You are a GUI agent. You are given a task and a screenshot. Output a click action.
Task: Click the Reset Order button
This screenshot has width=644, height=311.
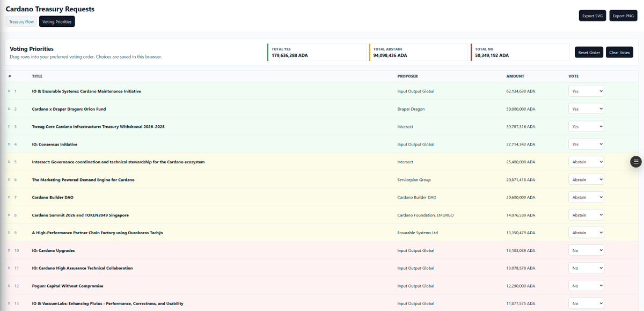(x=589, y=52)
